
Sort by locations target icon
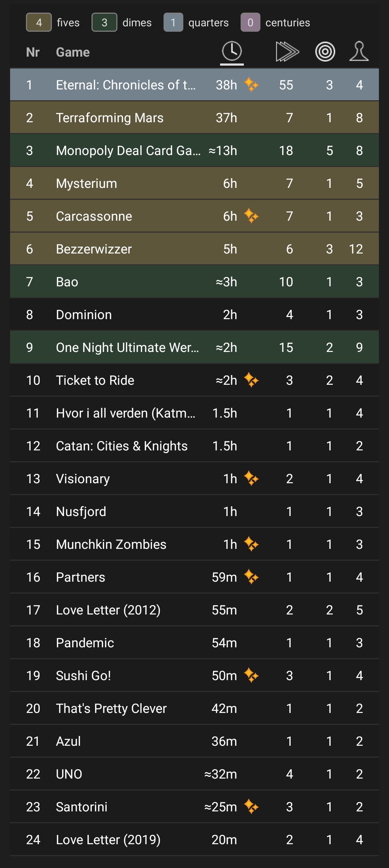pos(325,52)
